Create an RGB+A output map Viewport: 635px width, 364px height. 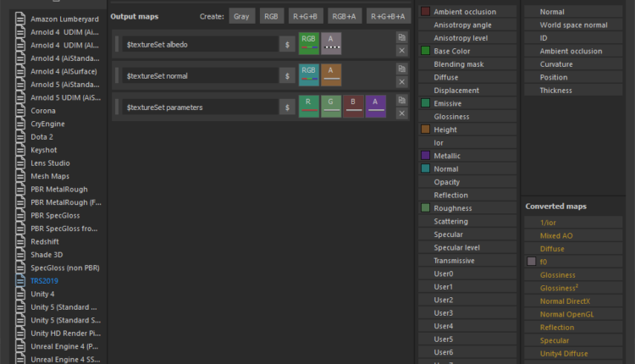[x=345, y=16]
